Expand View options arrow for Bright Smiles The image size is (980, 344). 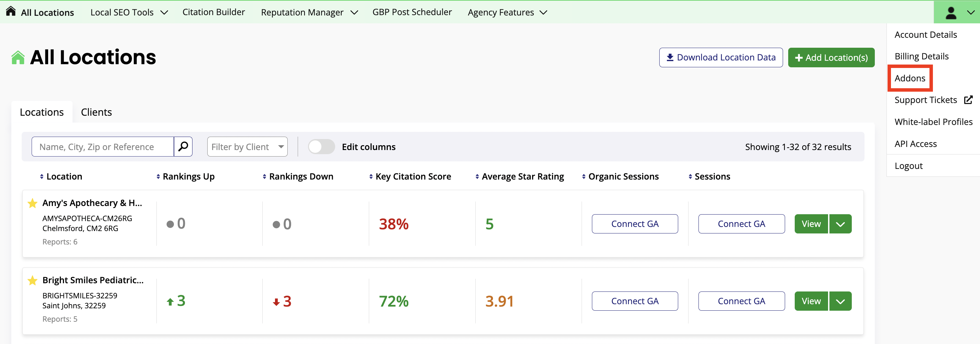840,301
